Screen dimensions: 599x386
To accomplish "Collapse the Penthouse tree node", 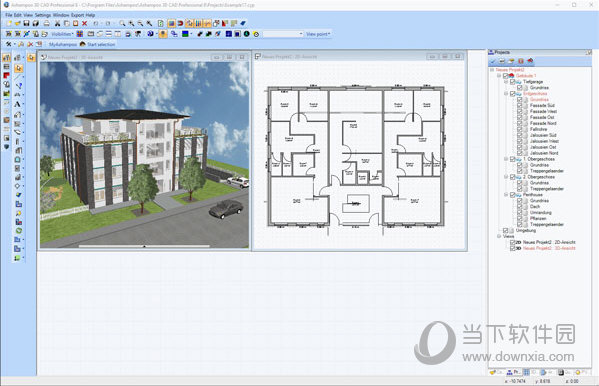I will pyautogui.click(x=506, y=195).
